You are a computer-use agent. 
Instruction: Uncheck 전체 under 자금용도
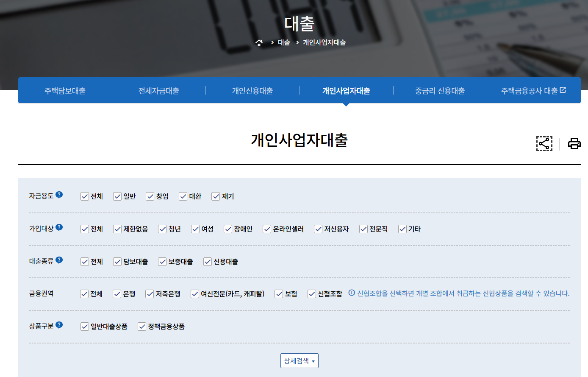click(x=84, y=196)
